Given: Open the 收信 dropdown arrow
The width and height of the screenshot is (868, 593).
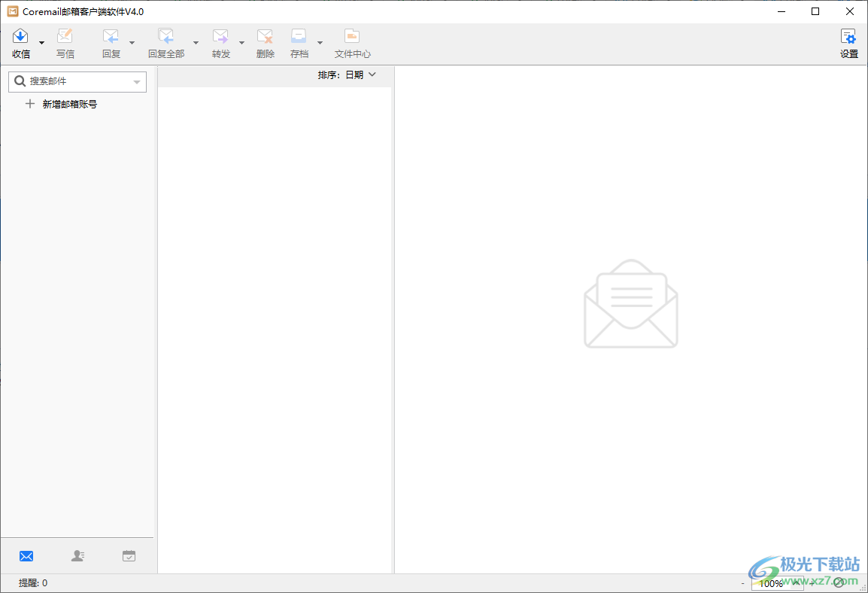Looking at the screenshot, I should [x=41, y=43].
